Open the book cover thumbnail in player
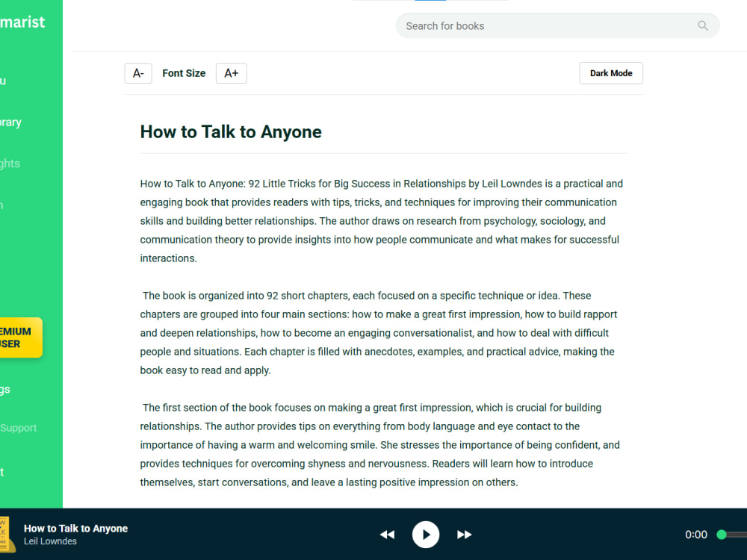 tap(7, 535)
